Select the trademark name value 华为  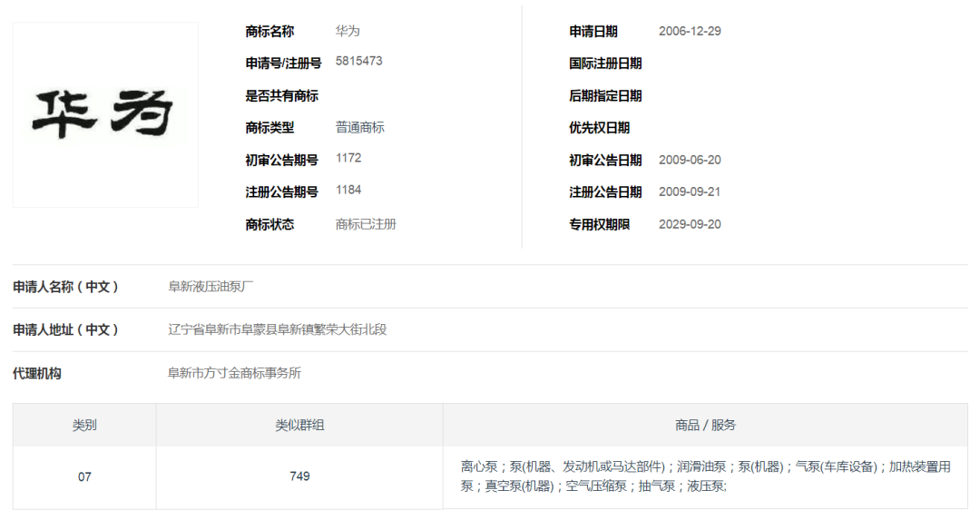pos(348,31)
